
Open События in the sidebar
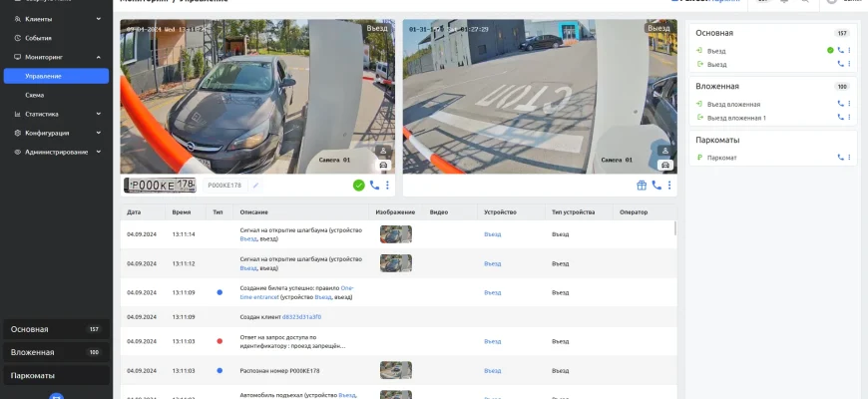[x=38, y=38]
